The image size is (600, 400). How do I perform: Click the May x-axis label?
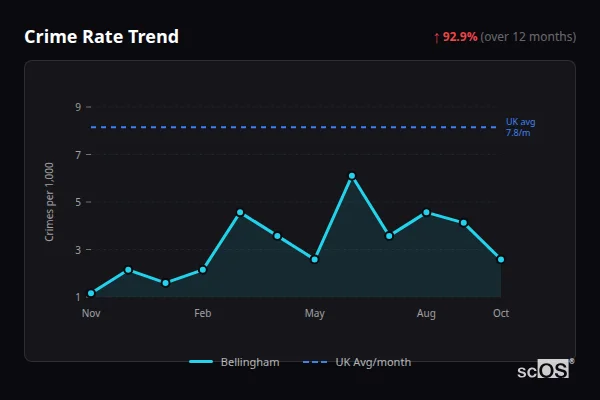[315, 313]
